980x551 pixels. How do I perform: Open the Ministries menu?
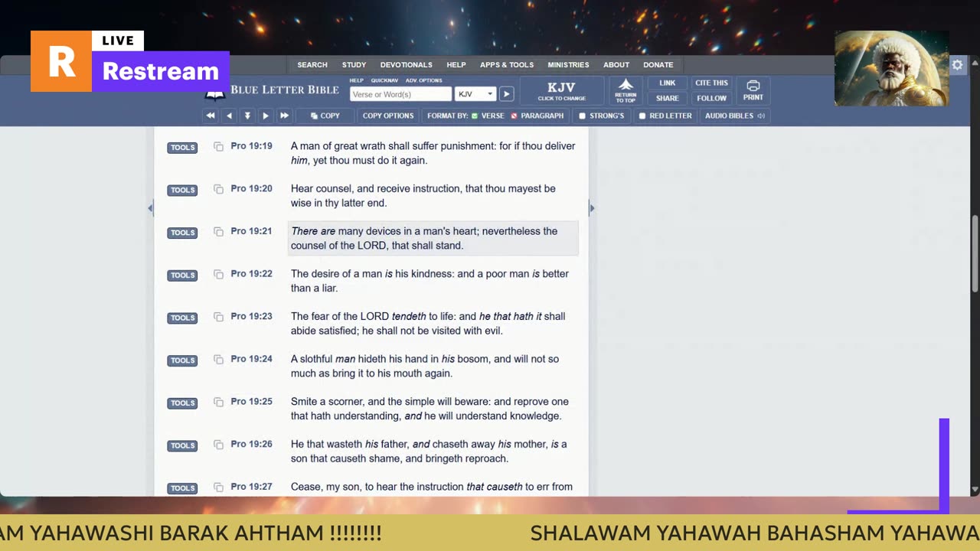[x=568, y=65]
